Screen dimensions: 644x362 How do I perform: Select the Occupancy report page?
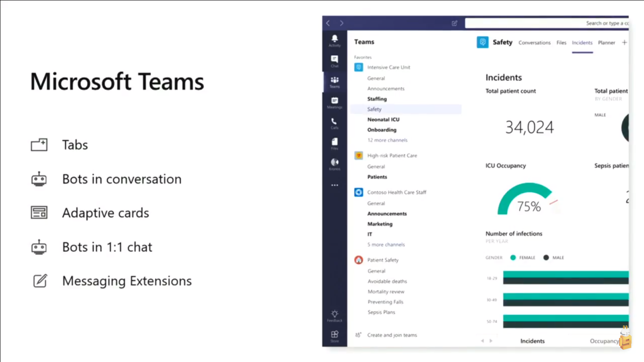(x=605, y=341)
